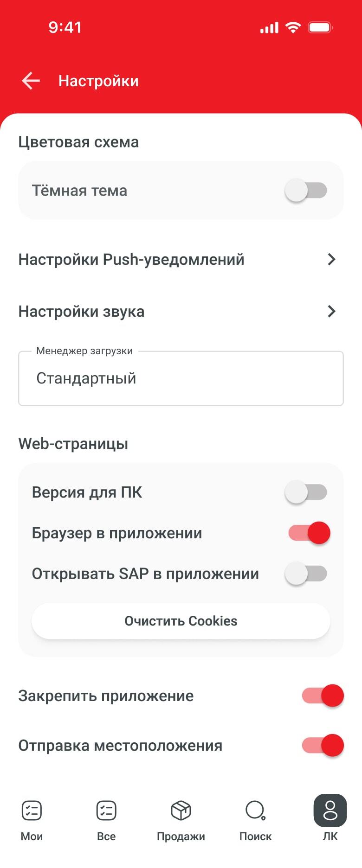The height and width of the screenshot is (868, 362).
Task: Tap the battery status icon
Action: tap(320, 27)
